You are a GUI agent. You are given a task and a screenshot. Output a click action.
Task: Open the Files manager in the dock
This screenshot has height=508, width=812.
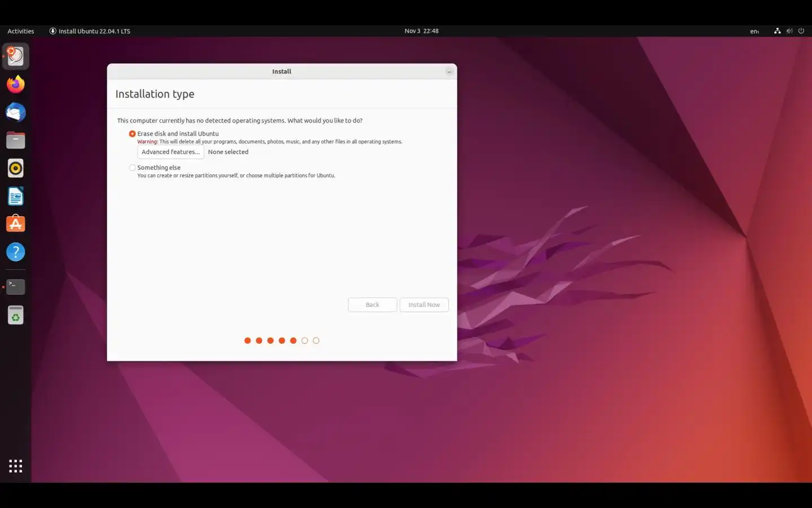coord(15,140)
